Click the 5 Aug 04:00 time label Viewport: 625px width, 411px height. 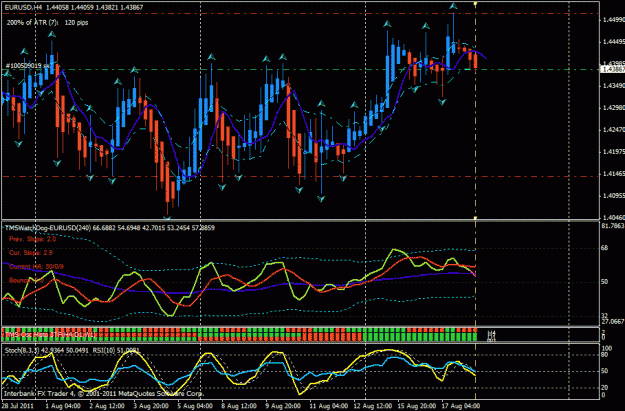tap(195, 406)
